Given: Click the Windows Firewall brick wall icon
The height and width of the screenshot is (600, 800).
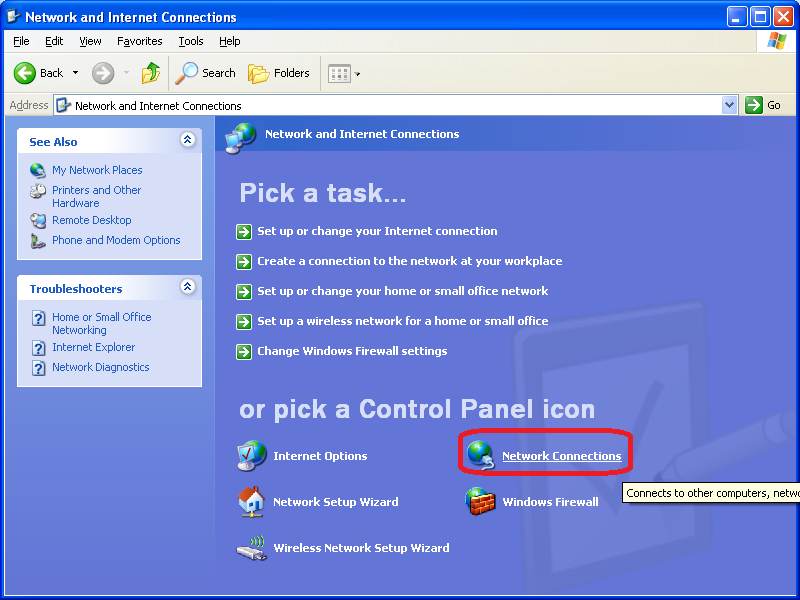Looking at the screenshot, I should [480, 501].
